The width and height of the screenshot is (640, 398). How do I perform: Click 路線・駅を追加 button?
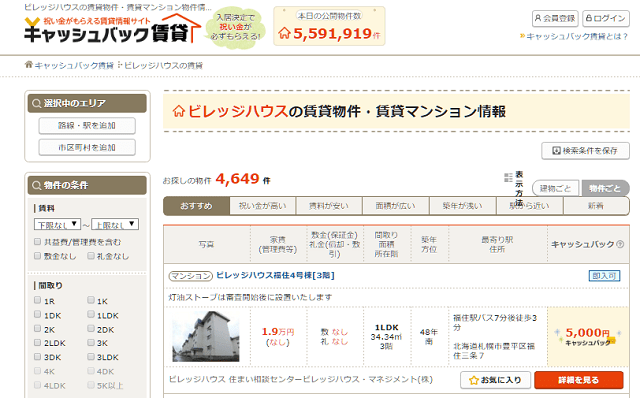click(87, 125)
